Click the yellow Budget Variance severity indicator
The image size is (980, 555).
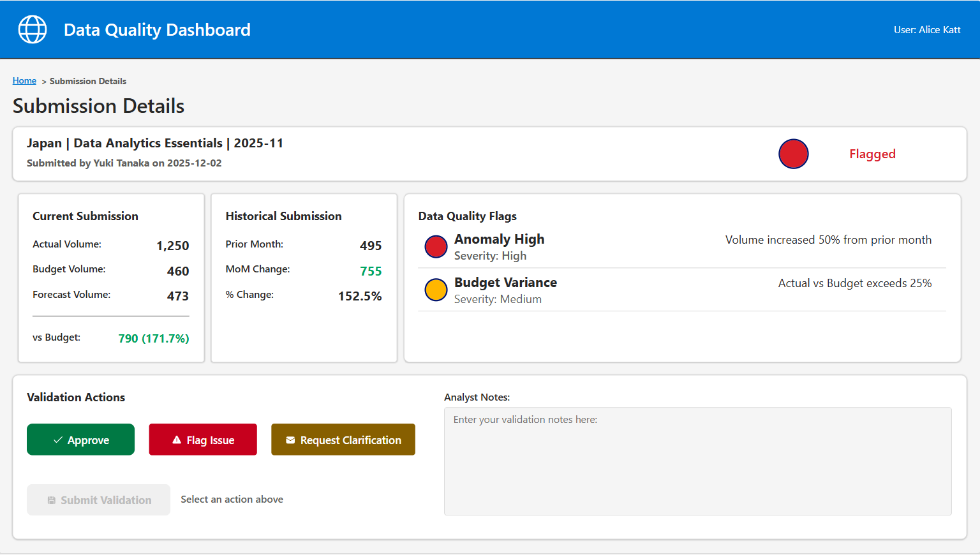pyautogui.click(x=436, y=290)
